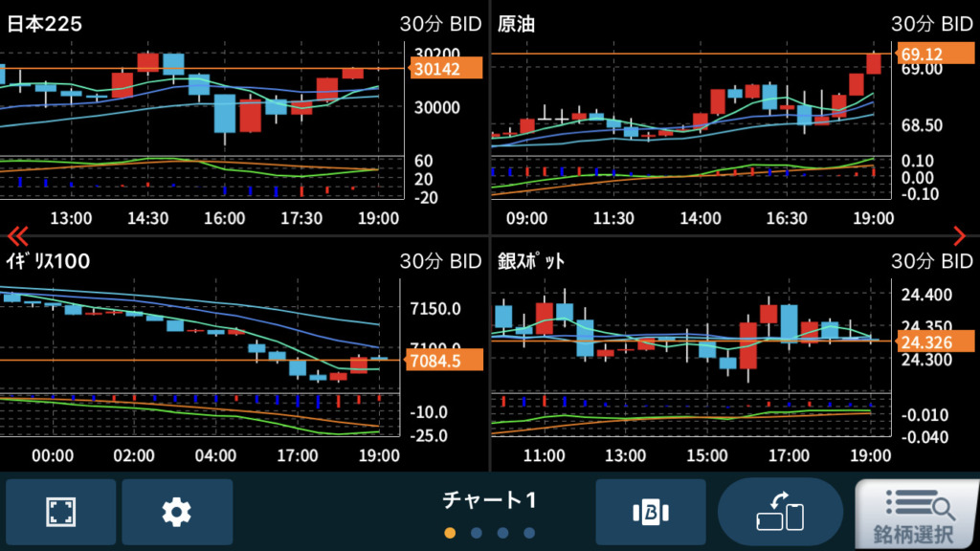Tap the 24.326 current price tag
Viewport: 980px width, 551px height.
click(x=936, y=342)
